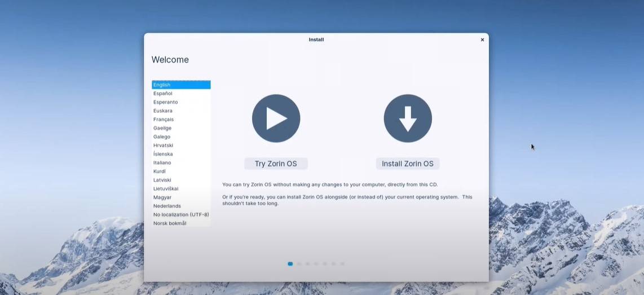This screenshot has width=644, height=295.
Task: Select English in the language list
Action: pyautogui.click(x=181, y=85)
